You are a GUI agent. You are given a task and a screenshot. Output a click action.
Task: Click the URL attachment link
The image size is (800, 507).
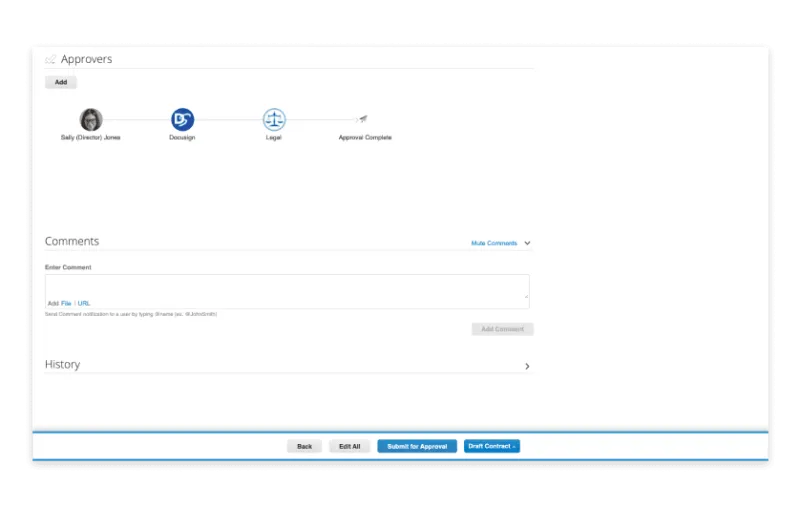coord(84,303)
